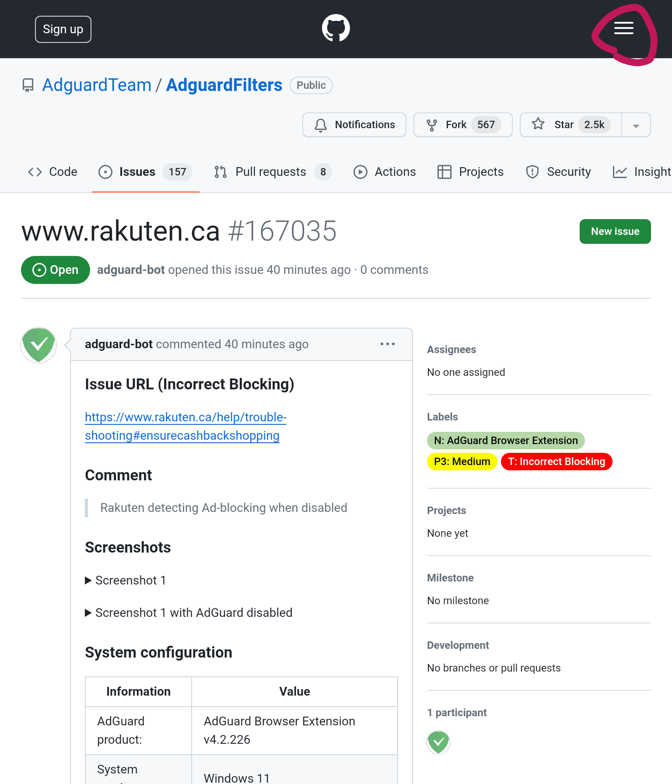Open the Actions tab
The width and height of the screenshot is (672, 784).
[x=385, y=172]
